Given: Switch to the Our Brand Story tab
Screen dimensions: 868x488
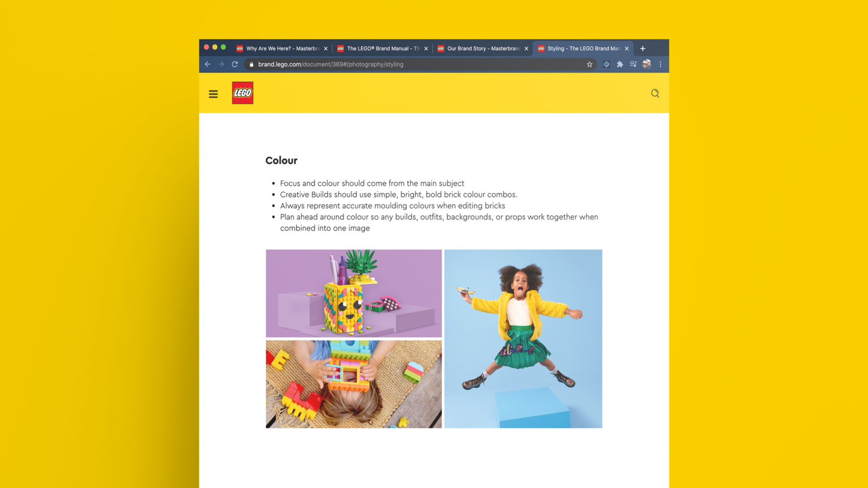Looking at the screenshot, I should (x=480, y=48).
